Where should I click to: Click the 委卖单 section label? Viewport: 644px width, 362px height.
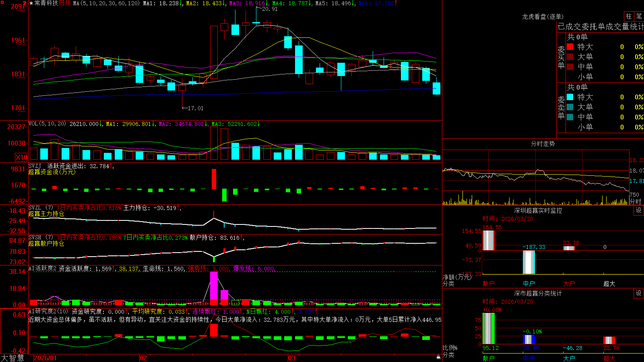[561, 107]
